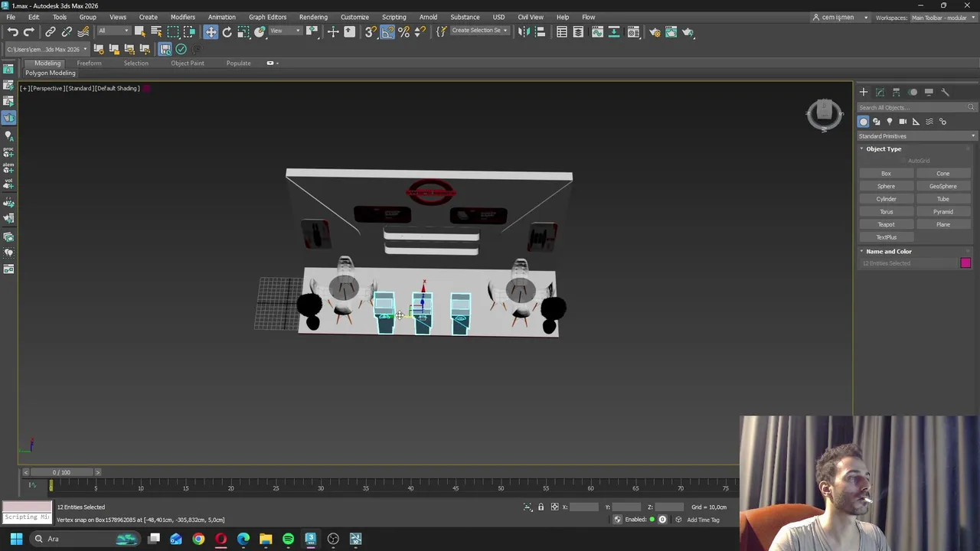
Task: Open the Modifiers menu
Action: pos(182,17)
